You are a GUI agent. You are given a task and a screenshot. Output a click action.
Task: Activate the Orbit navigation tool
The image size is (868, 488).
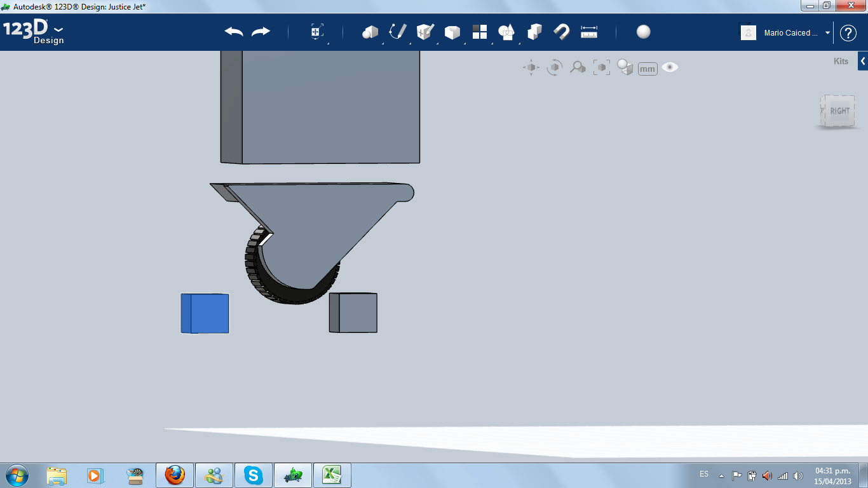pos(555,67)
